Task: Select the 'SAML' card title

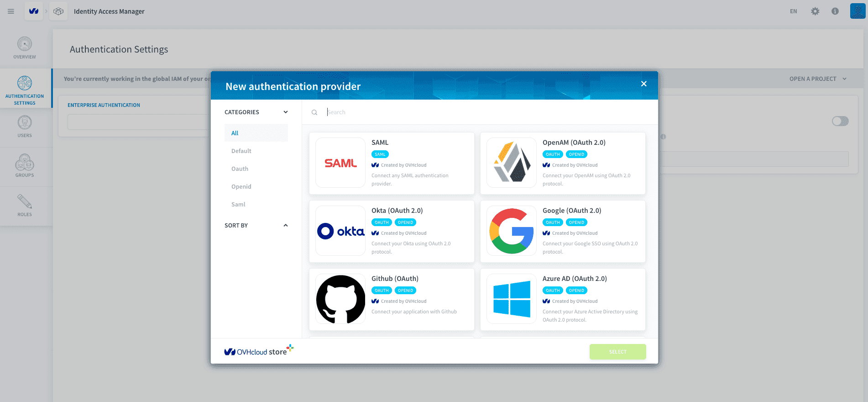Action: point(380,143)
